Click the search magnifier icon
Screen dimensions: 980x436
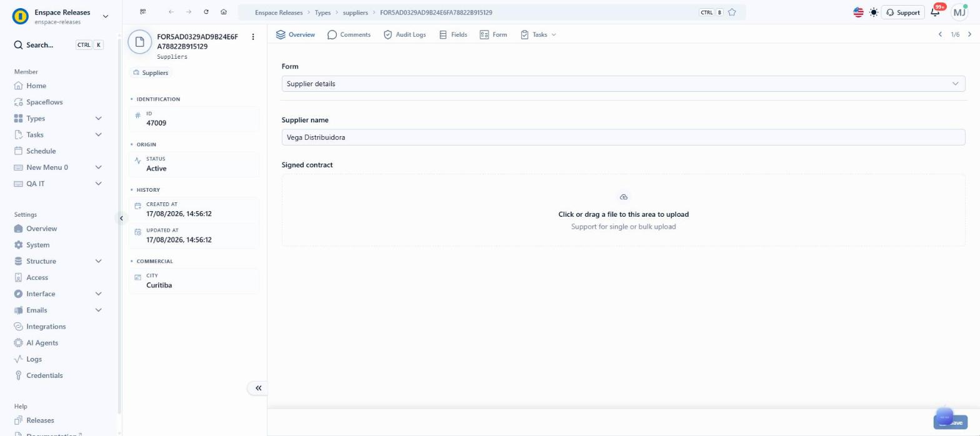coord(19,45)
